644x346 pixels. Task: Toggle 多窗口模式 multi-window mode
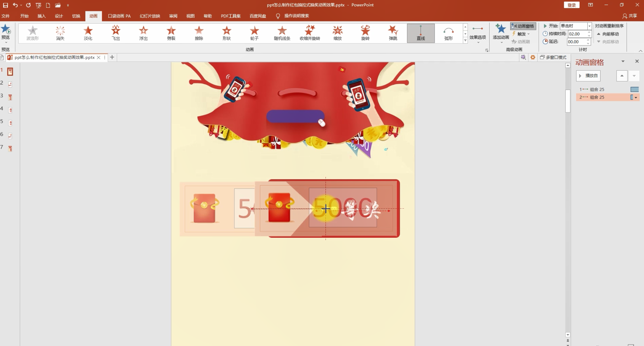(x=553, y=57)
